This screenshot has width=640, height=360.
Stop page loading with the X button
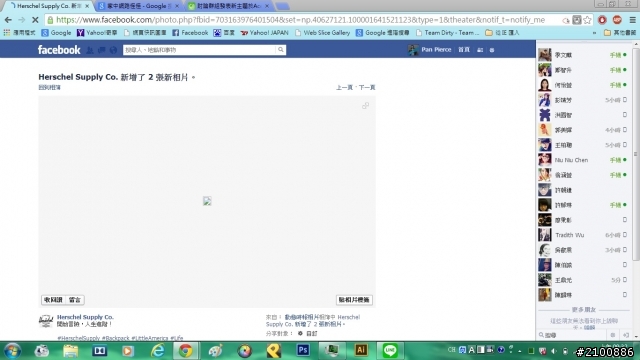click(x=35, y=20)
